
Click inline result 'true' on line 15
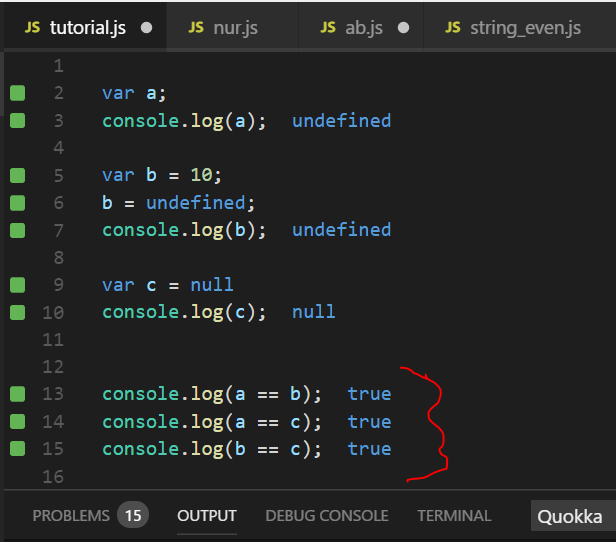coord(369,449)
